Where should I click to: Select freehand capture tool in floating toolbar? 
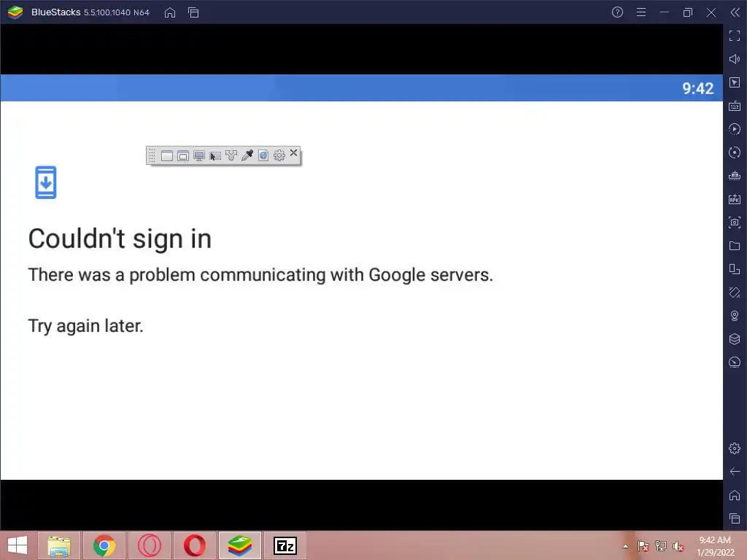[231, 156]
